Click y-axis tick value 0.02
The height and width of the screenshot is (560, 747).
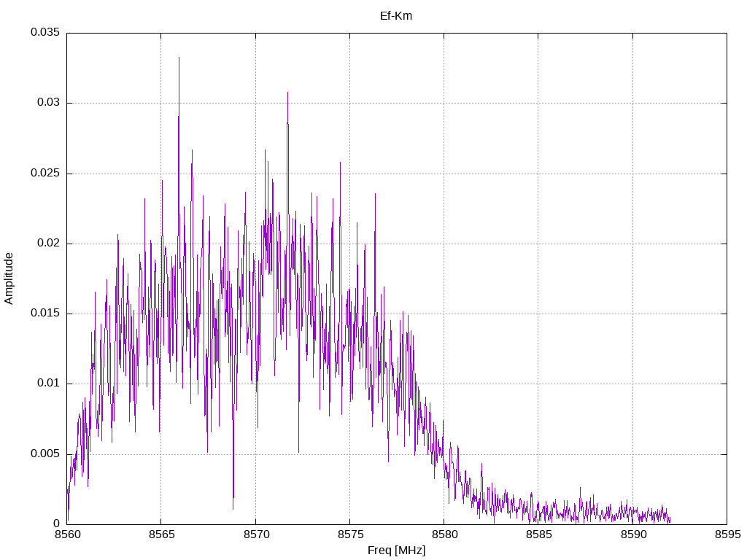pyautogui.click(x=49, y=244)
